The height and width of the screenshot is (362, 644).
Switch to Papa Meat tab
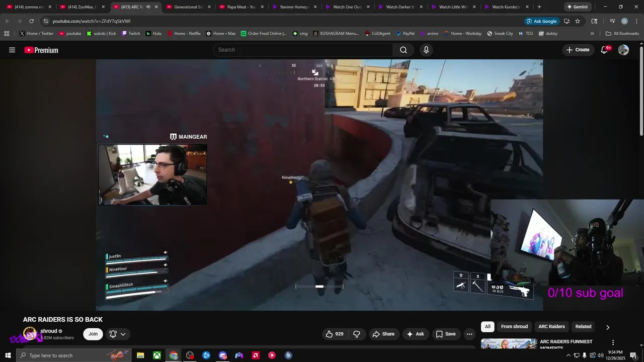pyautogui.click(x=242, y=7)
